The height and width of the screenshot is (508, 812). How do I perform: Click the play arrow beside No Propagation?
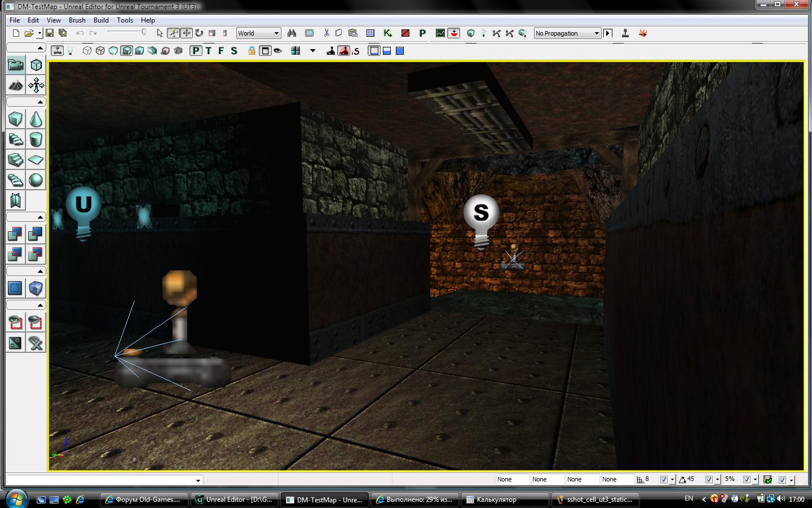608,33
